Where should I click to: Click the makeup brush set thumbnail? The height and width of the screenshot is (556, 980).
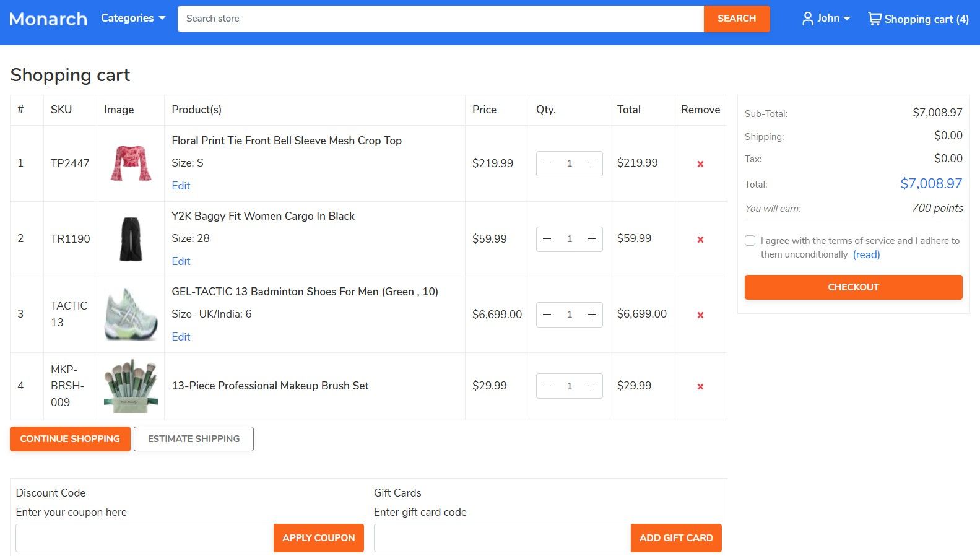131,386
